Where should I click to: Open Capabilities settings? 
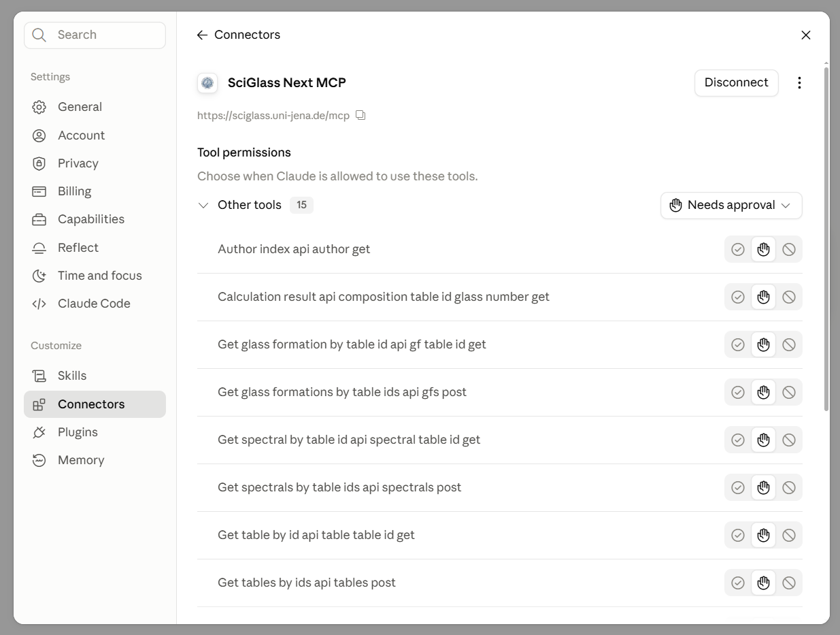tap(95, 219)
